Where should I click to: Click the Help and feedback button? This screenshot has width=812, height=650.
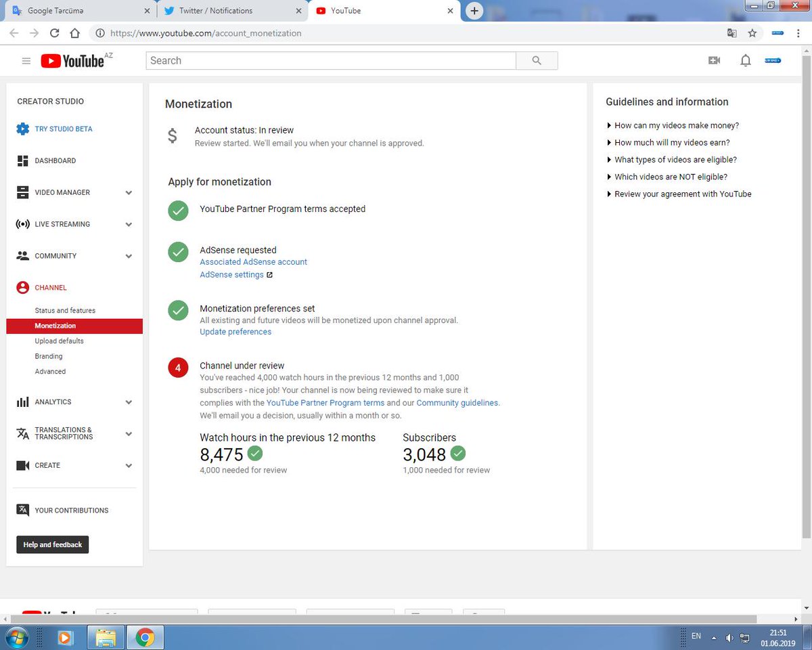(x=53, y=544)
